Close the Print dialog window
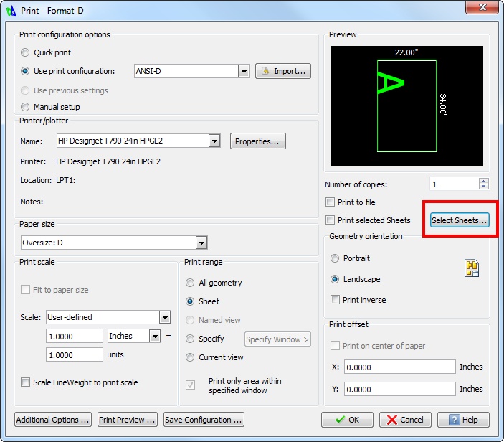The width and height of the screenshot is (504, 442). click(482, 7)
